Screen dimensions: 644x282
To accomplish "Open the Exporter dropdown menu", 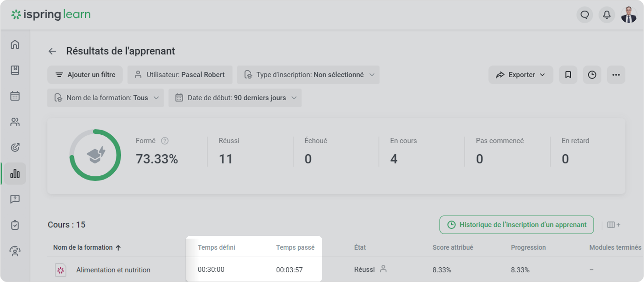I will 520,75.
